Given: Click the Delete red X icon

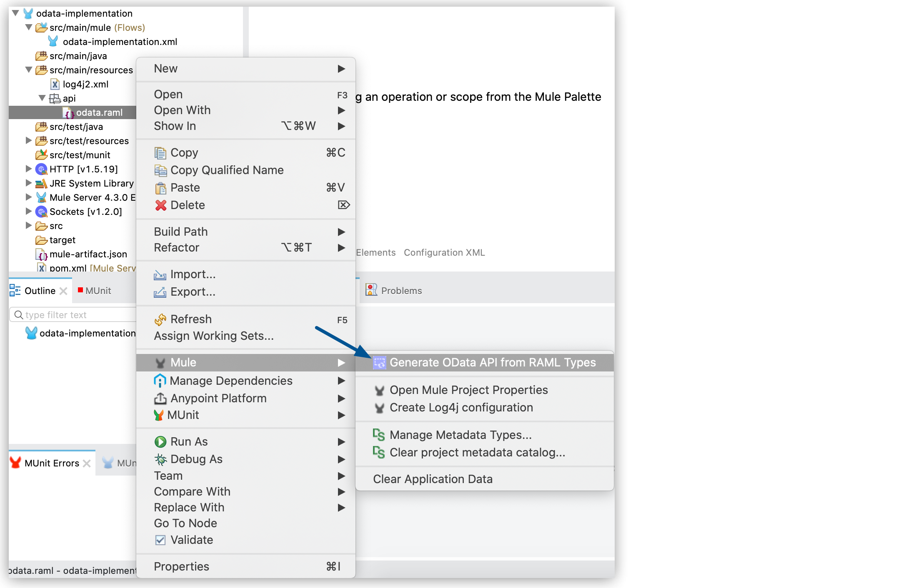Looking at the screenshot, I should [160, 205].
